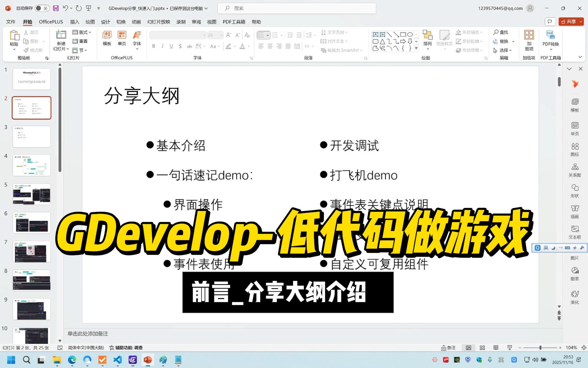Click Accessibility (辅助功能: 调查) status
The width and height of the screenshot is (588, 368).
point(126,348)
